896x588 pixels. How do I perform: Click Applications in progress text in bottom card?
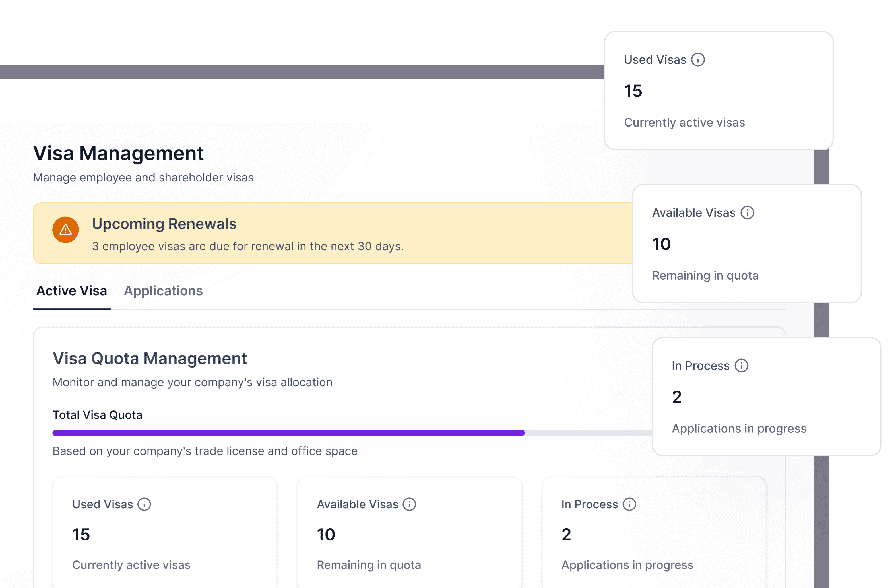(x=627, y=565)
